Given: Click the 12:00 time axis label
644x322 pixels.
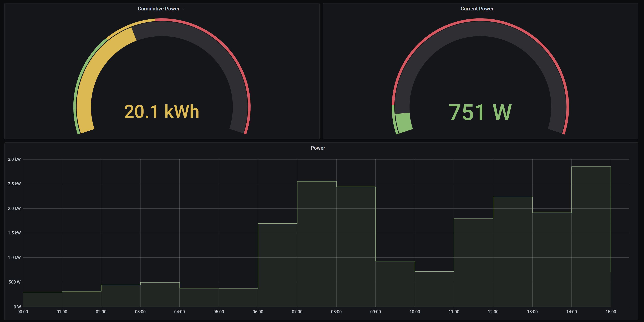Looking at the screenshot, I should pyautogui.click(x=493, y=312).
